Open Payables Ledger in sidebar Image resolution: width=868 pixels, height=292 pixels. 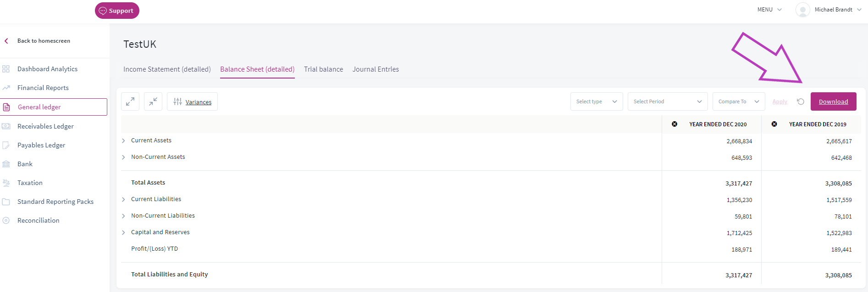[41, 145]
